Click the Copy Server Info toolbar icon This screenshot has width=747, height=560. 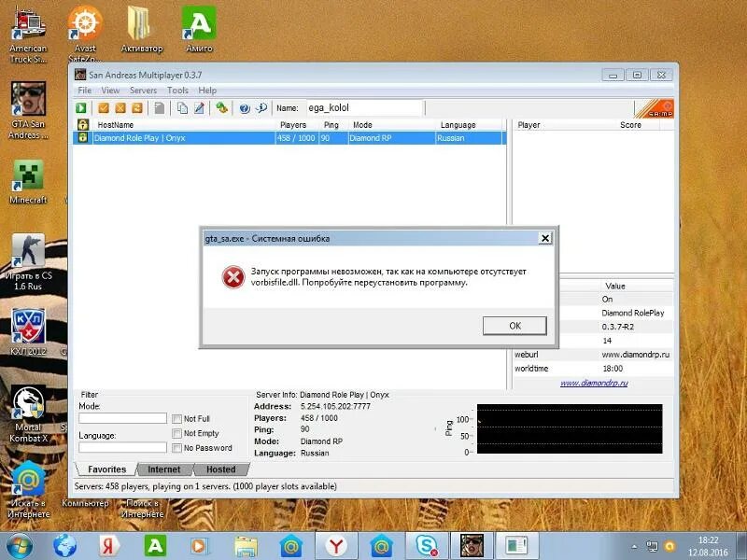(x=182, y=108)
